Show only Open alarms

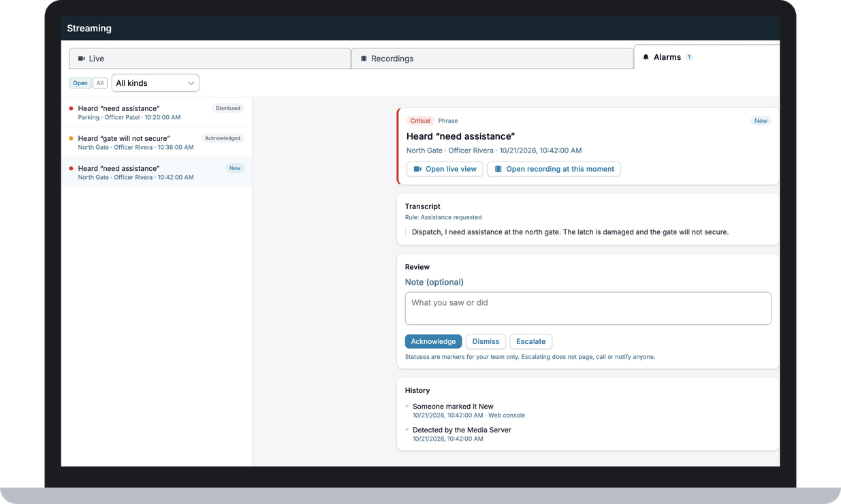click(80, 83)
